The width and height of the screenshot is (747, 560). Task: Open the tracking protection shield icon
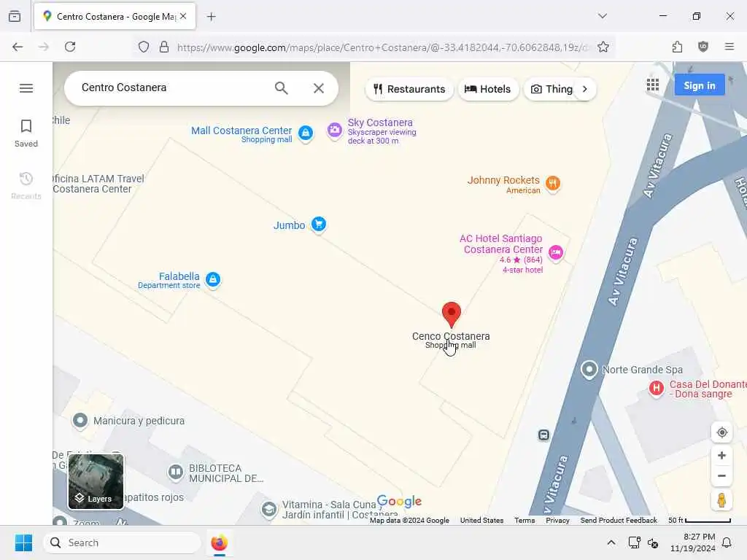tap(144, 47)
